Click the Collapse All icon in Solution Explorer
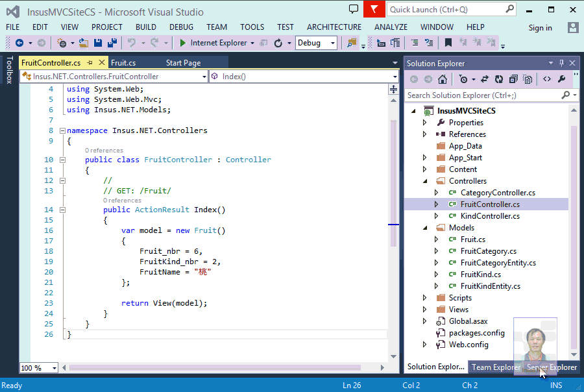This screenshot has height=392, width=584. click(x=514, y=79)
